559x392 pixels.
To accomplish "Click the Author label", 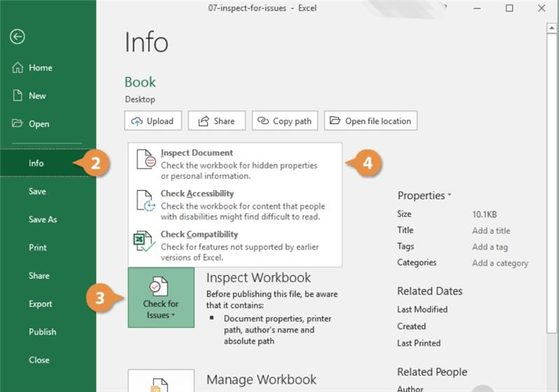I will [x=410, y=388].
